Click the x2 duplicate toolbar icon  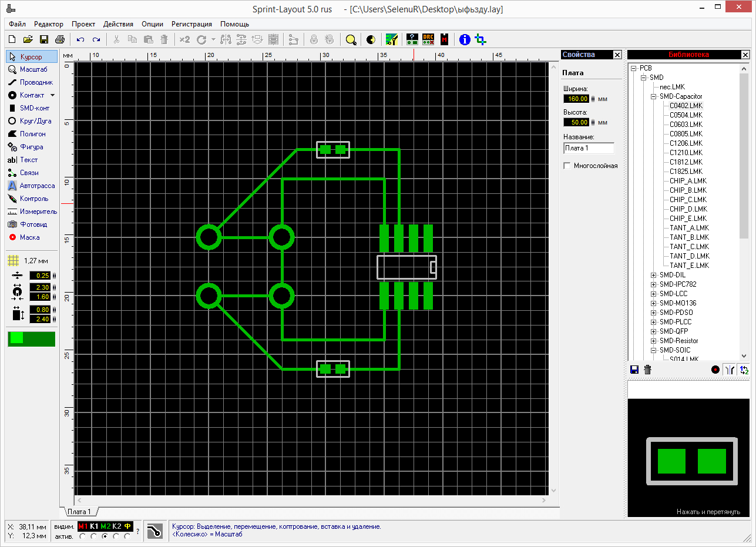[184, 39]
